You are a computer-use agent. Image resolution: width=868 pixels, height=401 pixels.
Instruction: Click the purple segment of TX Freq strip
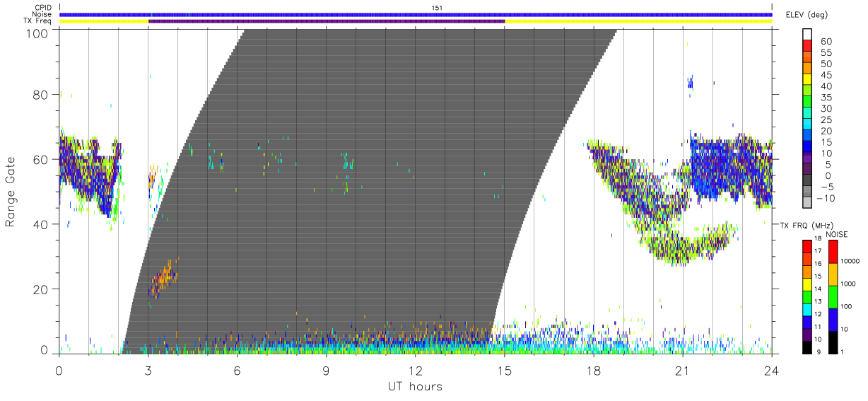click(327, 21)
